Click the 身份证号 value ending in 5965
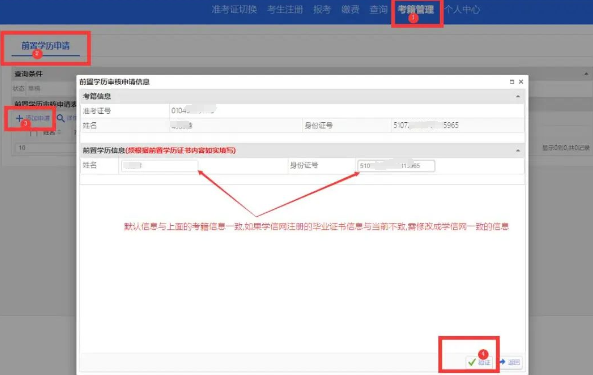The width and height of the screenshot is (593, 375). (426, 125)
